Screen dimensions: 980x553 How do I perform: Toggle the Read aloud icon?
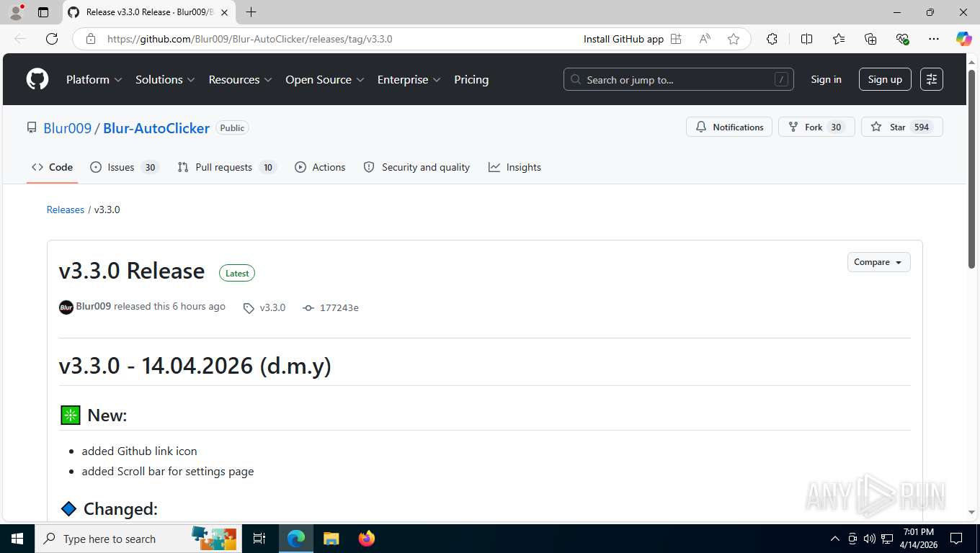tap(705, 39)
